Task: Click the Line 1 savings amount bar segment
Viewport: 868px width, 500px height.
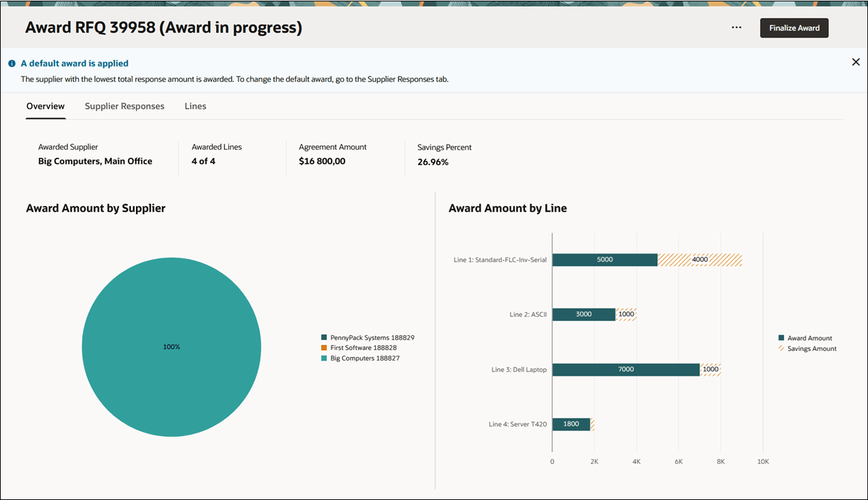Action: point(699,260)
